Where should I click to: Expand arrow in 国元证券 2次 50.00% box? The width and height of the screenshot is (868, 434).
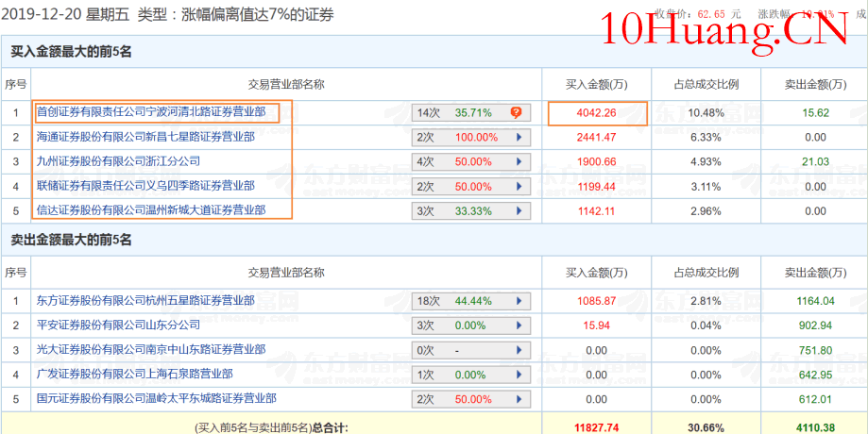(519, 399)
